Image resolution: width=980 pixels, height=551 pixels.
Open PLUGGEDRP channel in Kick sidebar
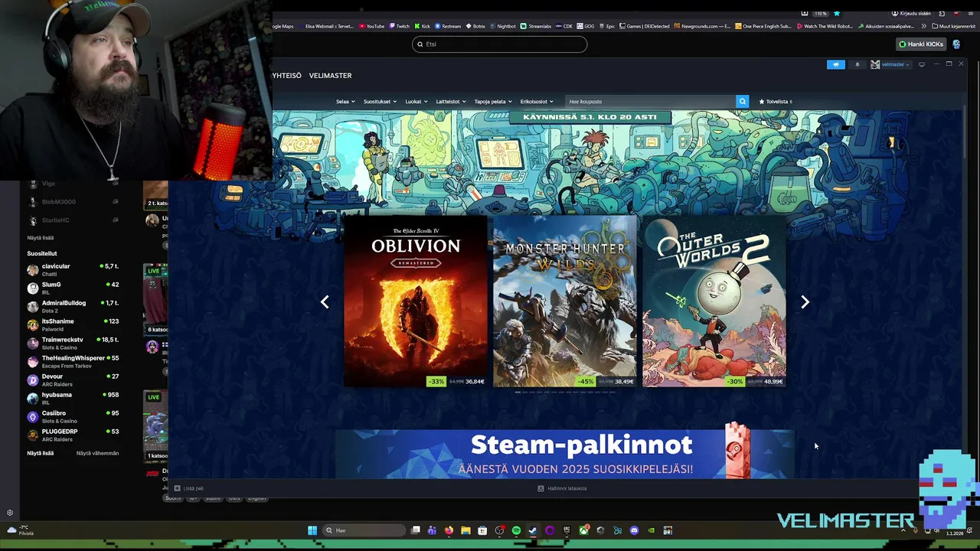[x=73, y=435]
